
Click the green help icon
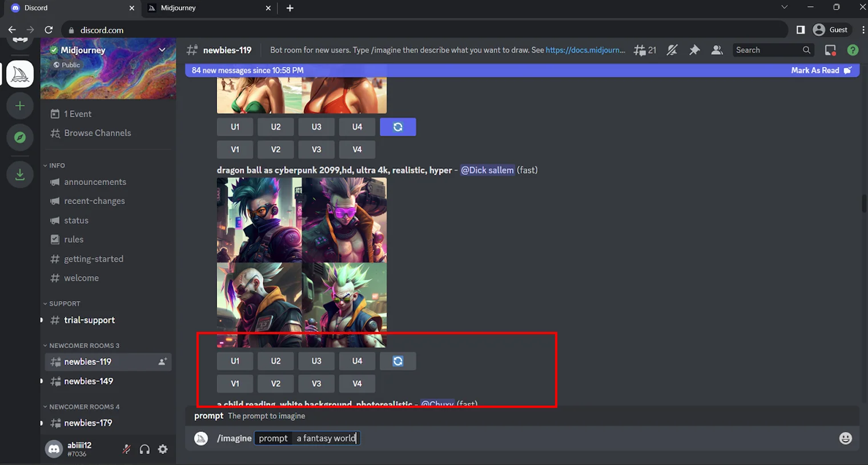tap(853, 50)
